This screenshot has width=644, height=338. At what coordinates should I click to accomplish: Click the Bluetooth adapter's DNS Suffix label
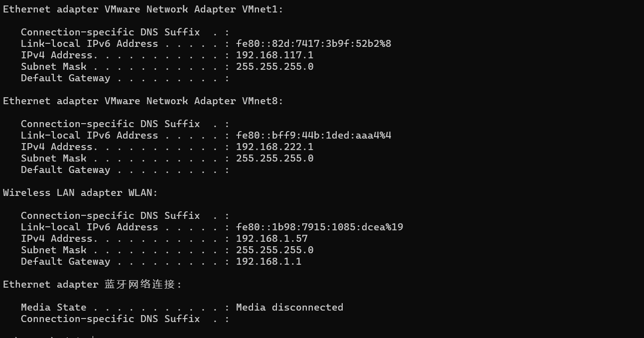click(110, 319)
